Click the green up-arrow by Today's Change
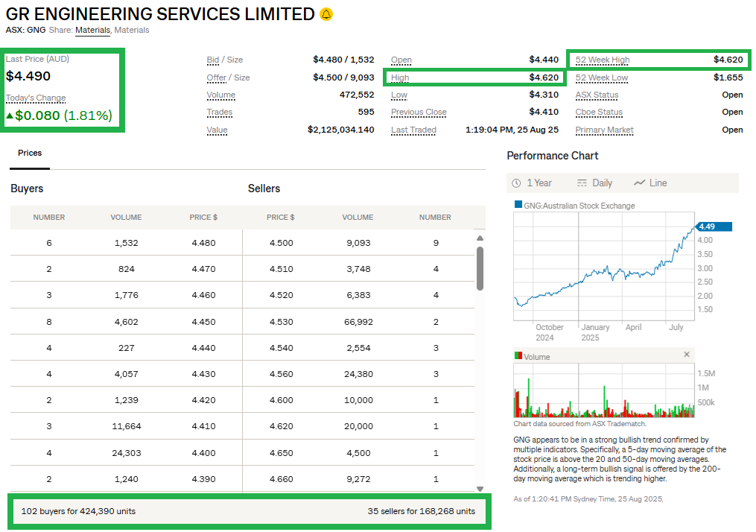The height and width of the screenshot is (532, 756). (x=10, y=115)
